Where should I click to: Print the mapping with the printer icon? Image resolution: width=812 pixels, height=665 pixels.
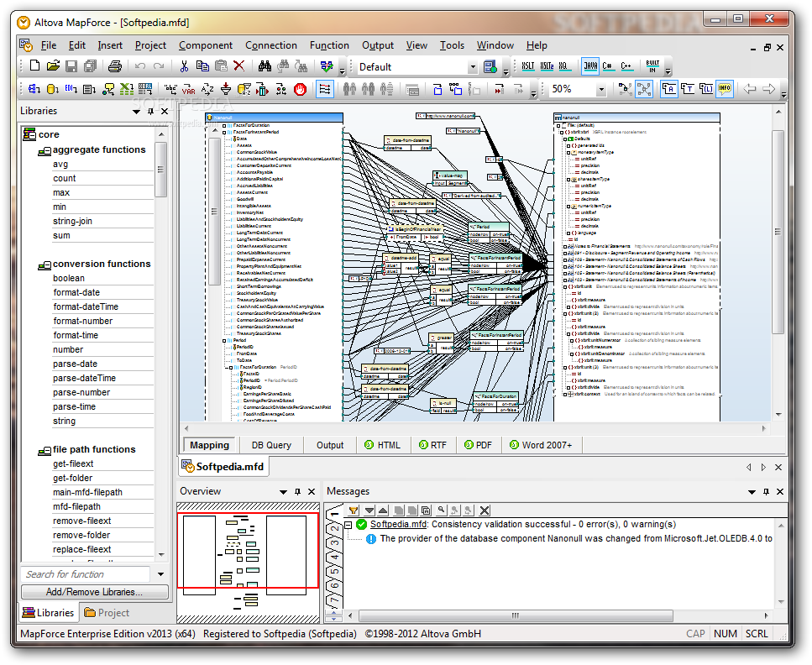tap(115, 65)
